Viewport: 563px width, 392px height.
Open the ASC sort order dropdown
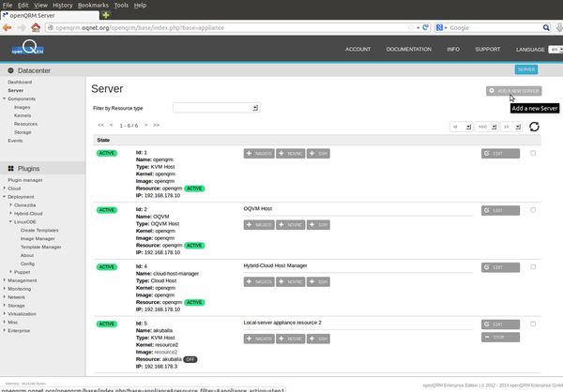pos(486,127)
